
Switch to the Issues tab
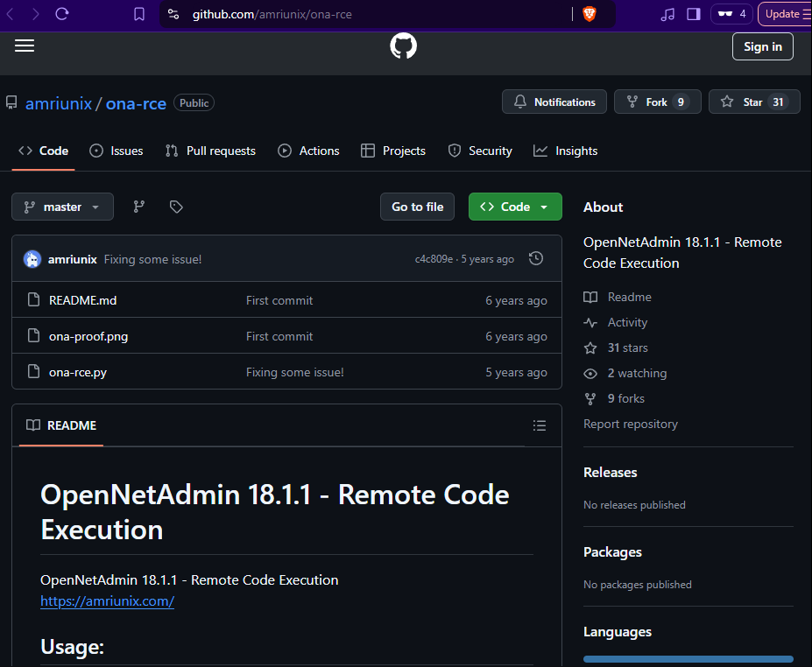point(117,151)
